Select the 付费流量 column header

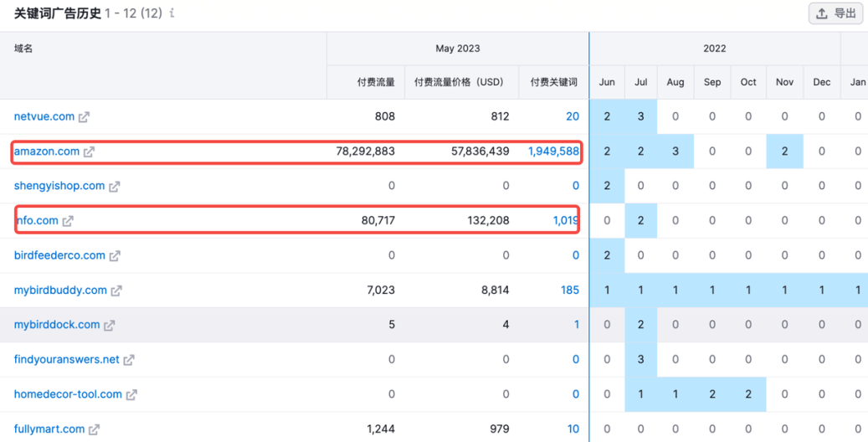point(375,82)
